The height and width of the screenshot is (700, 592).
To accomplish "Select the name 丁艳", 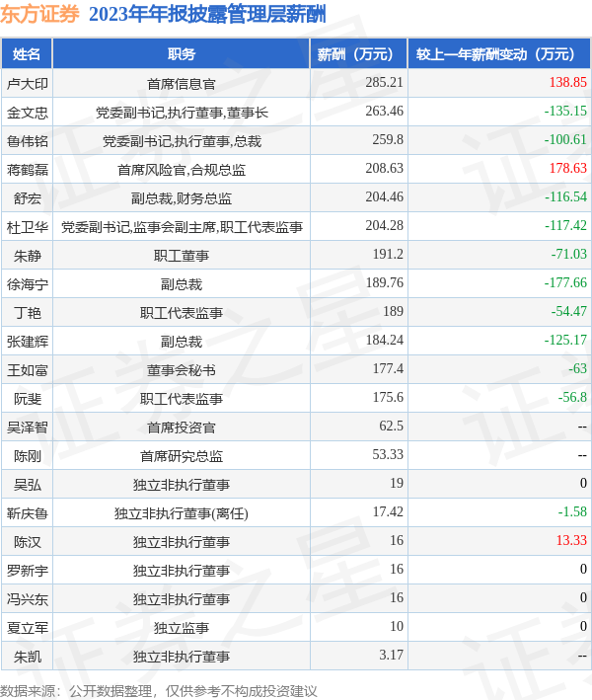I will pyautogui.click(x=28, y=313).
